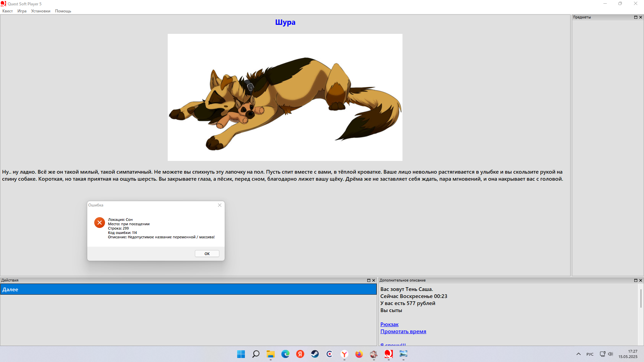Switch the РУС input language
The image size is (644, 362).
click(x=590, y=354)
